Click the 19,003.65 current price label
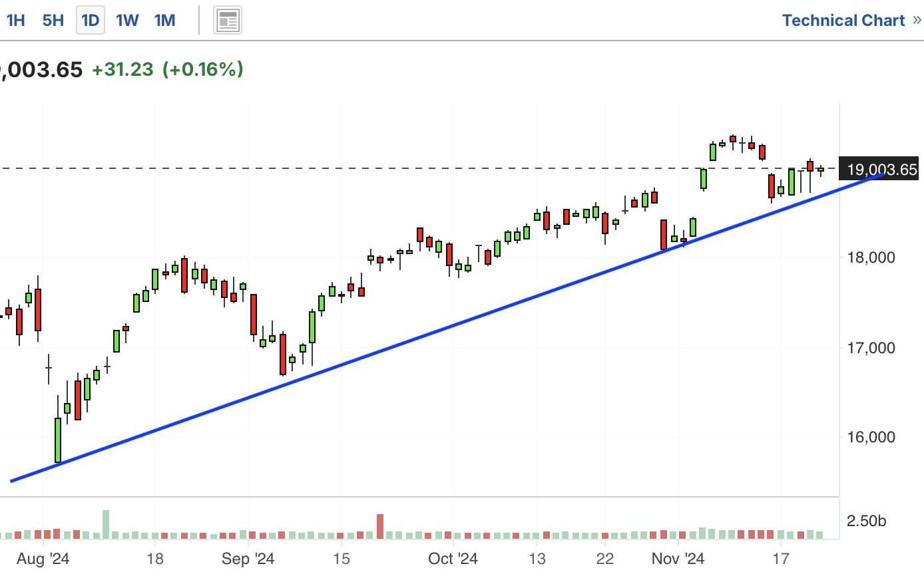 [879, 169]
